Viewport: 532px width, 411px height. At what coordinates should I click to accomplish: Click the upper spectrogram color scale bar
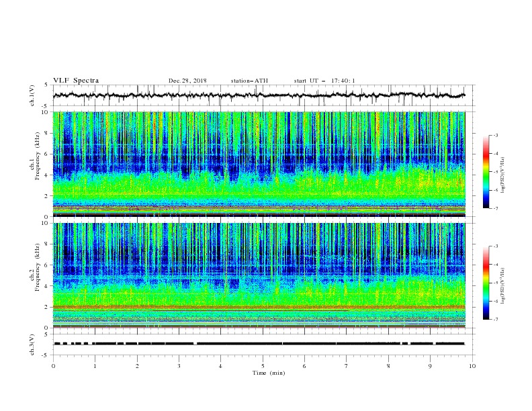[x=486, y=172]
